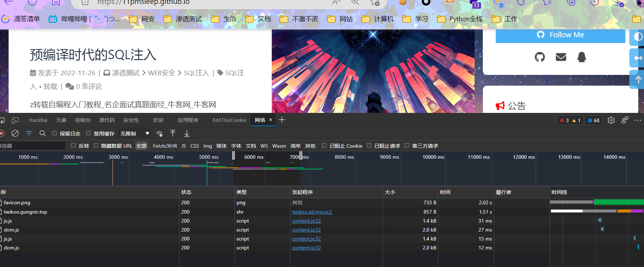Click the QQ penguin icon on the page
This screenshot has width=644, height=267.
click(582, 57)
